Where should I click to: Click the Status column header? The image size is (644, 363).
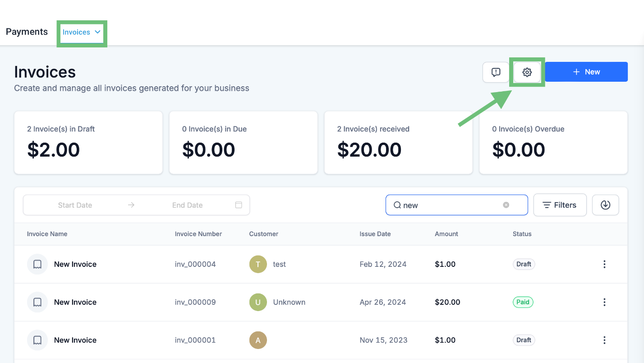tap(522, 234)
